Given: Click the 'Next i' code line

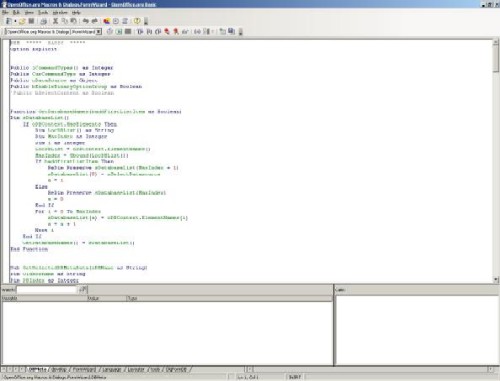Looking at the screenshot, I should point(44,230).
